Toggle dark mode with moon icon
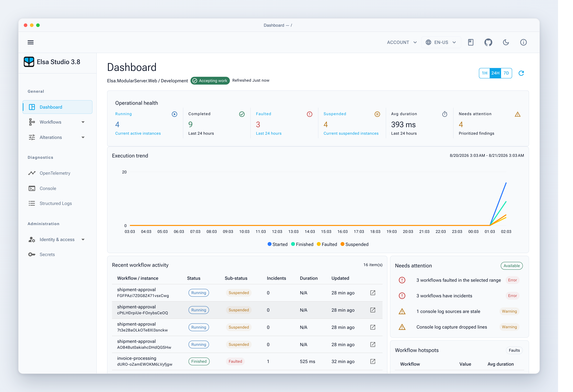This screenshot has width=573, height=392. tap(506, 42)
